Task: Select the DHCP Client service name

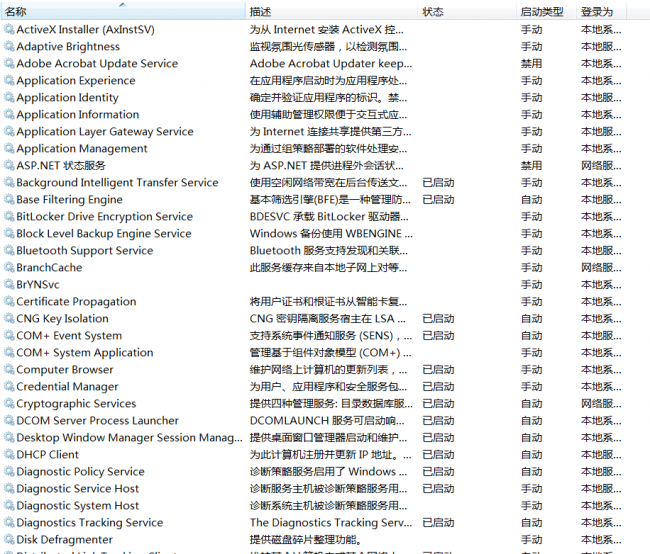Action: tap(47, 454)
